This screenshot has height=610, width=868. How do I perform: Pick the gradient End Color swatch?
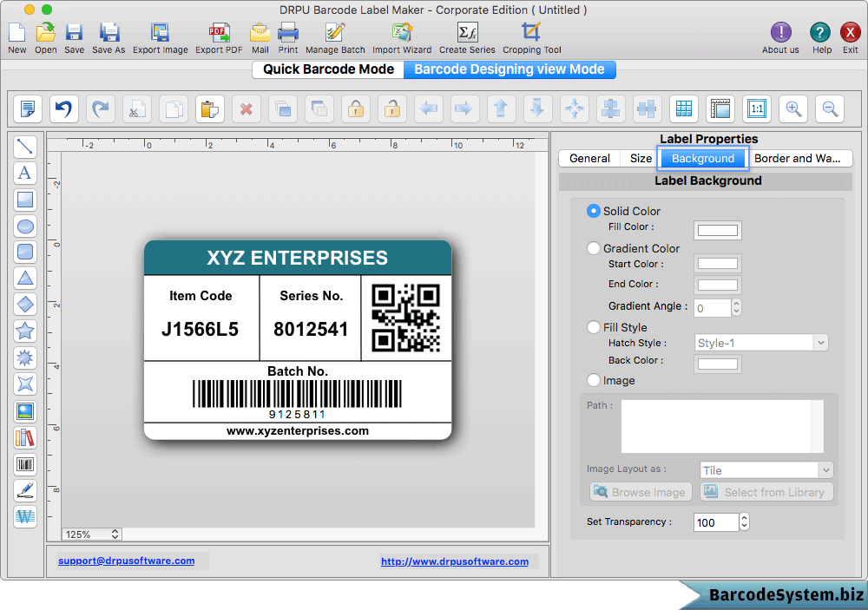(x=718, y=285)
